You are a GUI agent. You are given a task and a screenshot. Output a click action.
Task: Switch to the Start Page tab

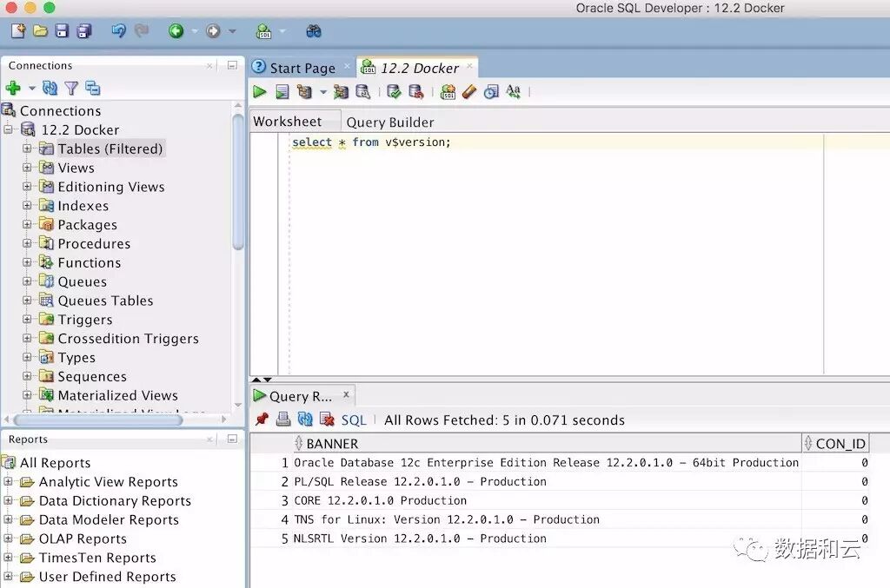[302, 68]
